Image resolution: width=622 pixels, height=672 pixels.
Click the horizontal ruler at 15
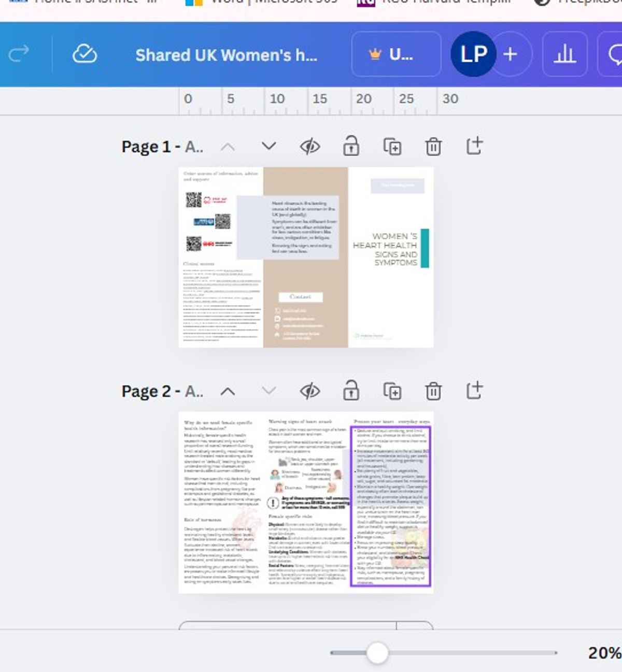pos(320,98)
